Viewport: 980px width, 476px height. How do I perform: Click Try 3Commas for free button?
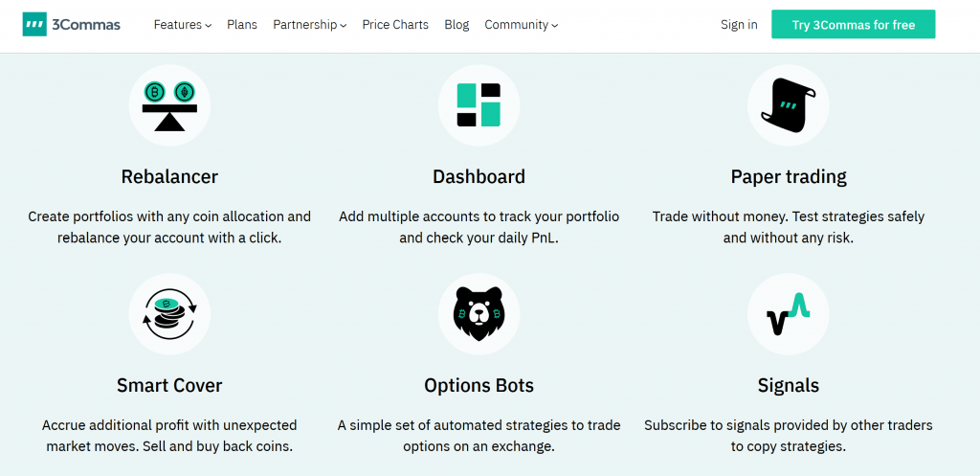(853, 24)
